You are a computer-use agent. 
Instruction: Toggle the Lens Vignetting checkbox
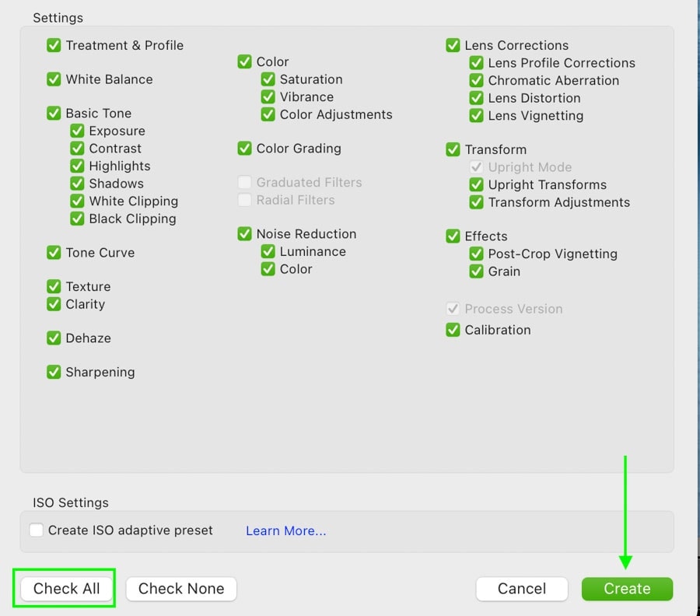pos(476,115)
